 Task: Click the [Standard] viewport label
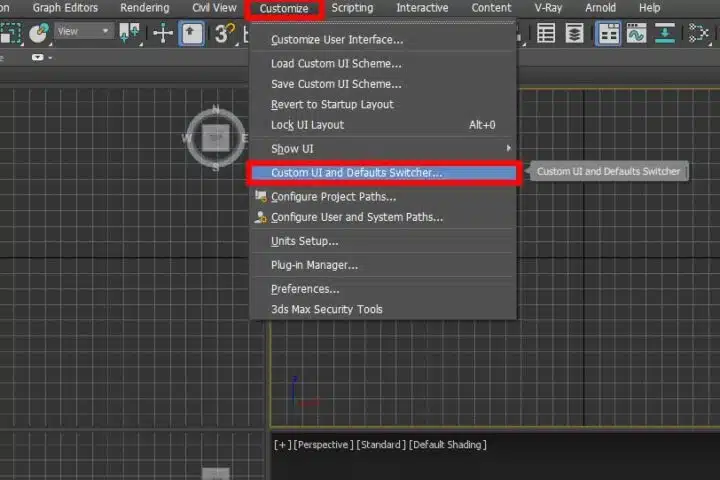pos(381,445)
